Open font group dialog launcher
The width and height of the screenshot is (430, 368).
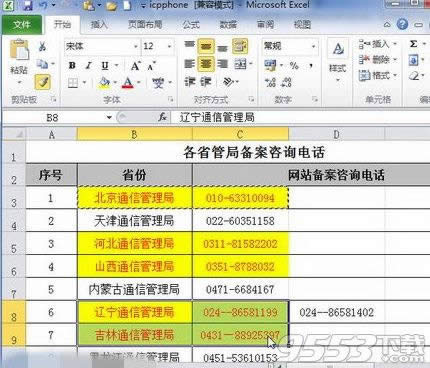click(170, 99)
